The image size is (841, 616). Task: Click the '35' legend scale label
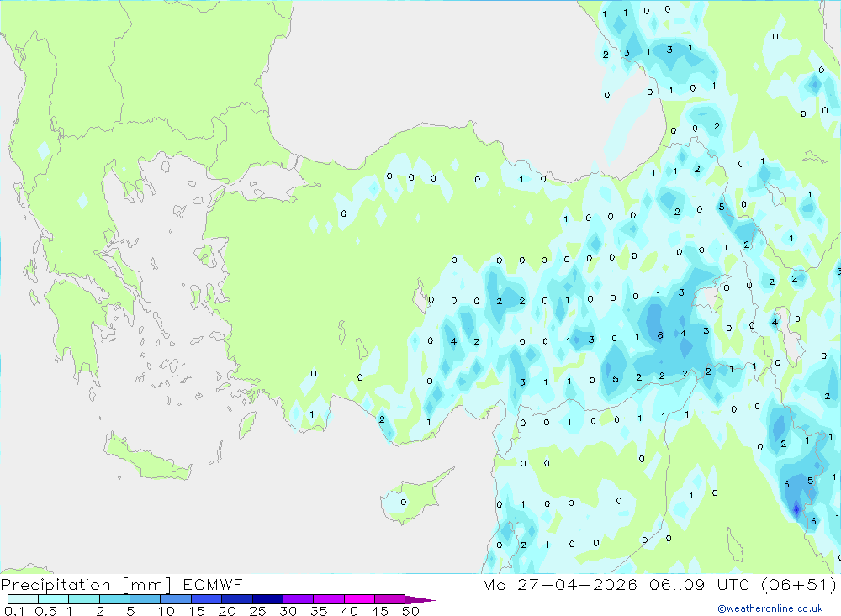coord(319,611)
